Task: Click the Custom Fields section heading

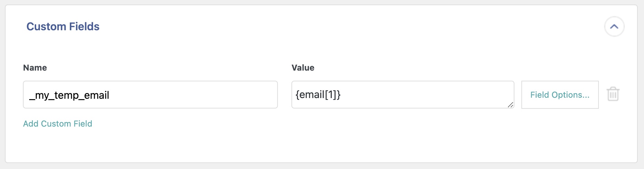Action: pos(63,26)
